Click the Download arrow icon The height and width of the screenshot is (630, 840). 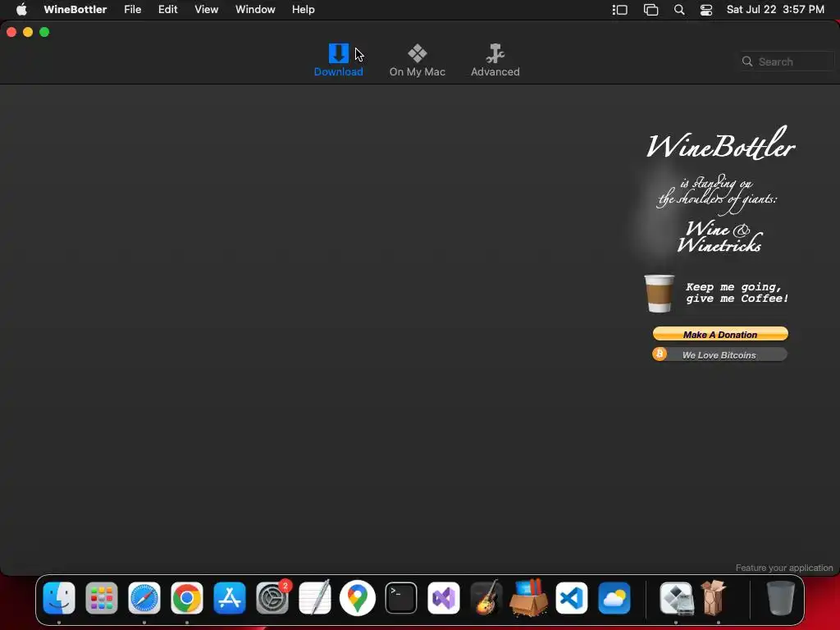[339, 53]
